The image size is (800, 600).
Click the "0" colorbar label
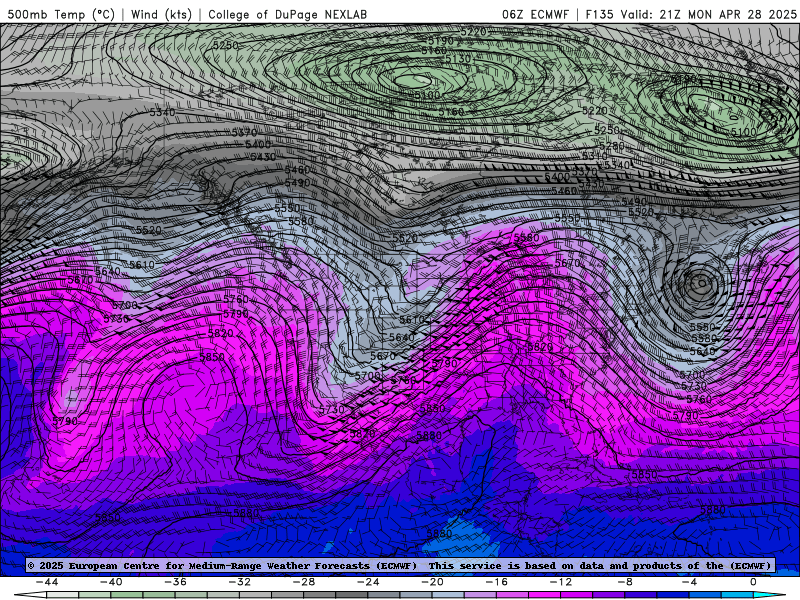[754, 582]
